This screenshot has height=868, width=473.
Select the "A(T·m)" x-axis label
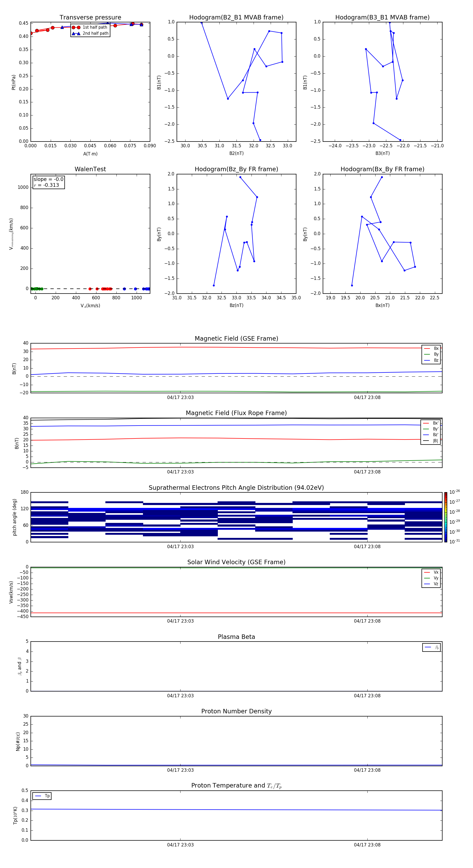point(90,154)
